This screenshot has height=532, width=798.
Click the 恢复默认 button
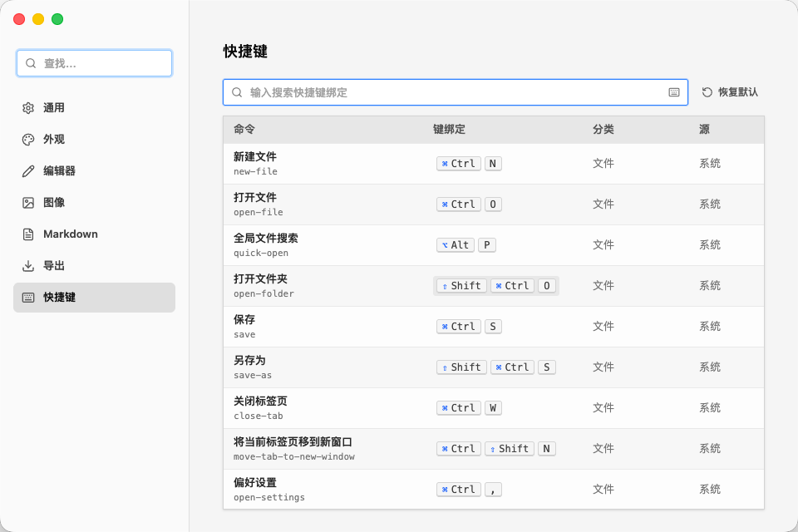coord(731,92)
